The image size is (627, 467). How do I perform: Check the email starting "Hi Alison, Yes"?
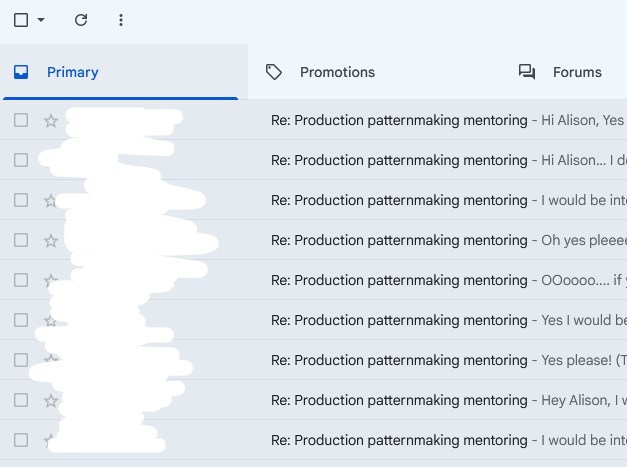[x=21, y=120]
